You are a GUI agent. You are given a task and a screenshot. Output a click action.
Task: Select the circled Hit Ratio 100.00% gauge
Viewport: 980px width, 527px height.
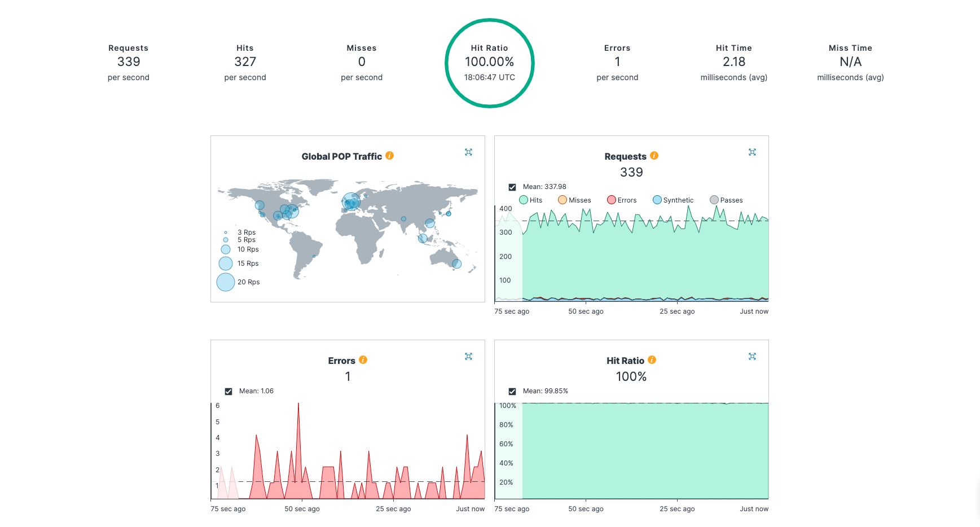[490, 62]
